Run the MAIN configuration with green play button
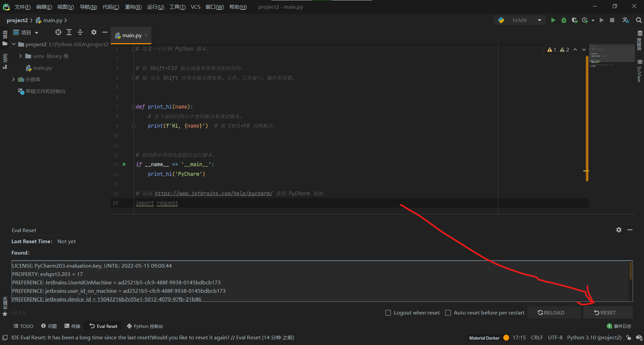The width and height of the screenshot is (644, 345). pos(553,20)
